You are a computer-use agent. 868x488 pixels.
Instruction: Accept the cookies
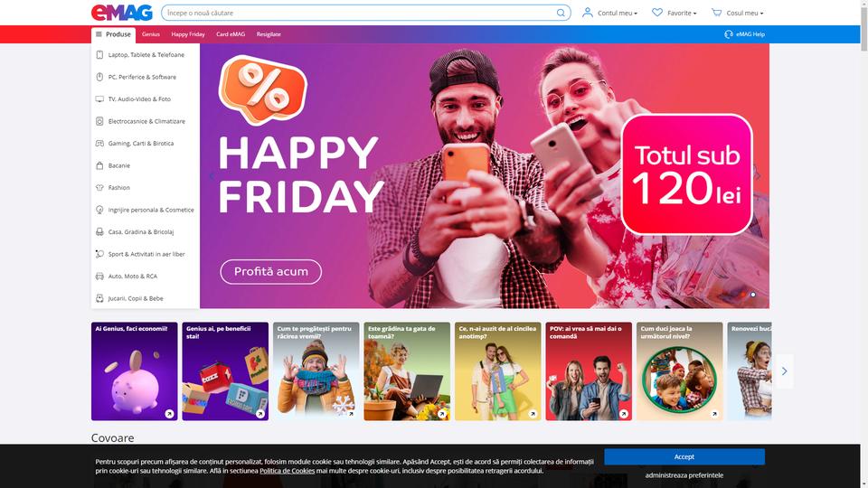tap(684, 456)
